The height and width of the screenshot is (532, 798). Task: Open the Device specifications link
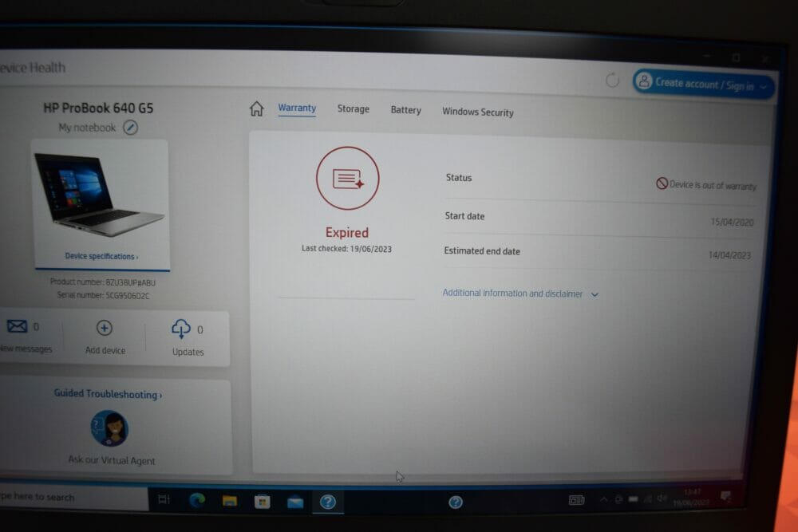(x=101, y=256)
